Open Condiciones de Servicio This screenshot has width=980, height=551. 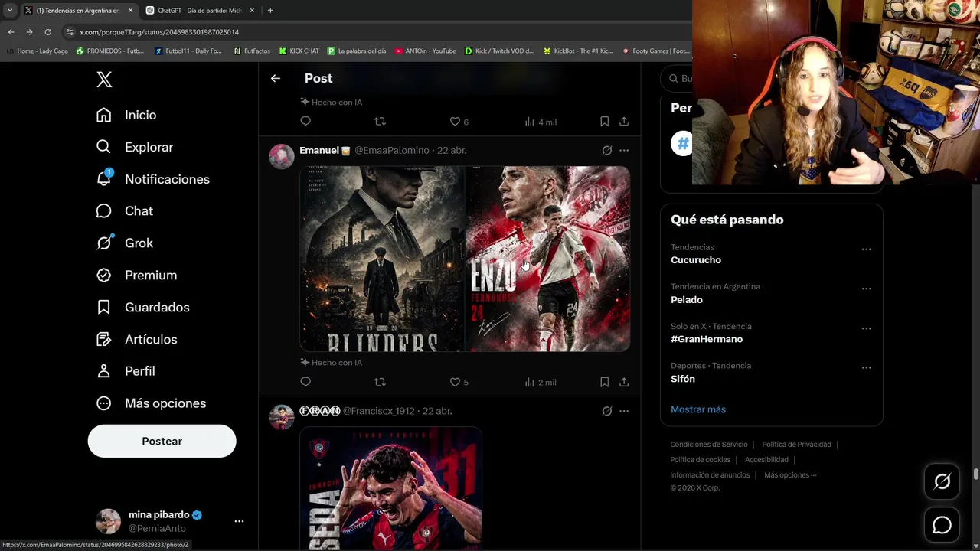(709, 445)
